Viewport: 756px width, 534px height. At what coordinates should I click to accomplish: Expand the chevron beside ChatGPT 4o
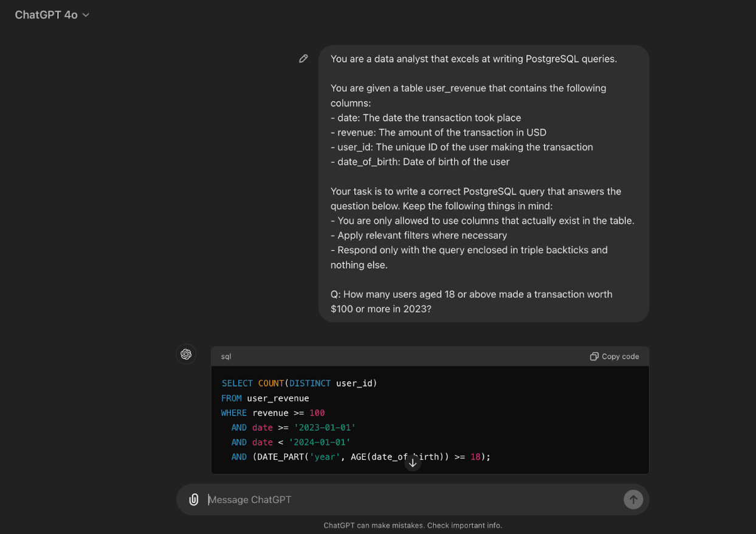85,15
